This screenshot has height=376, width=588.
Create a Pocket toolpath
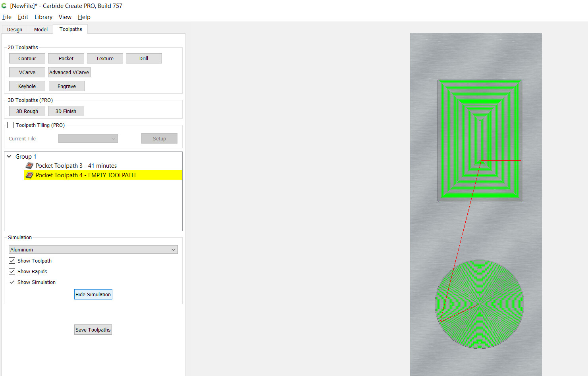tap(66, 58)
